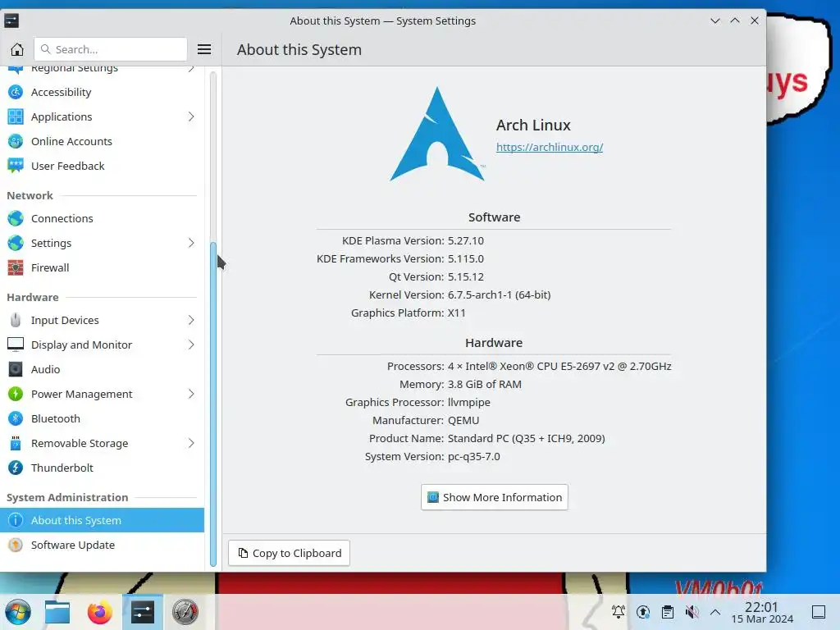Screen dimensions: 840x630
Task: Click the Bluetooth icon in sidebar
Action: pyautogui.click(x=16, y=418)
